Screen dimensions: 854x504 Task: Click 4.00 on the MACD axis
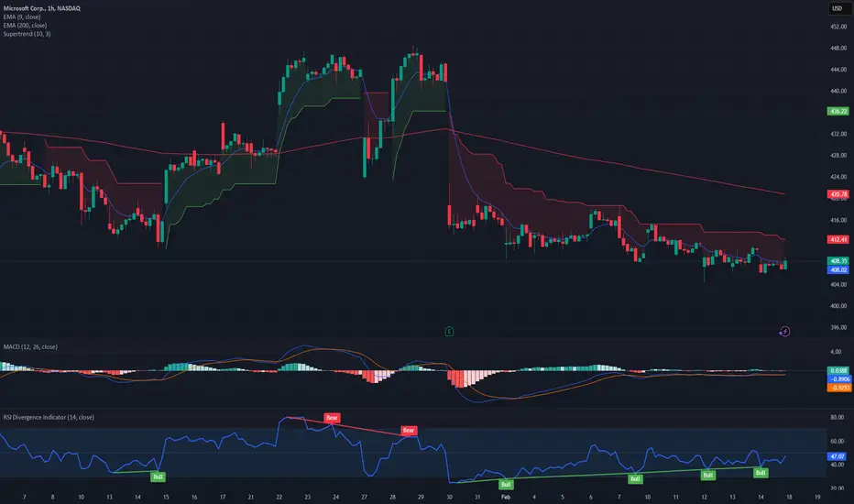(x=836, y=352)
